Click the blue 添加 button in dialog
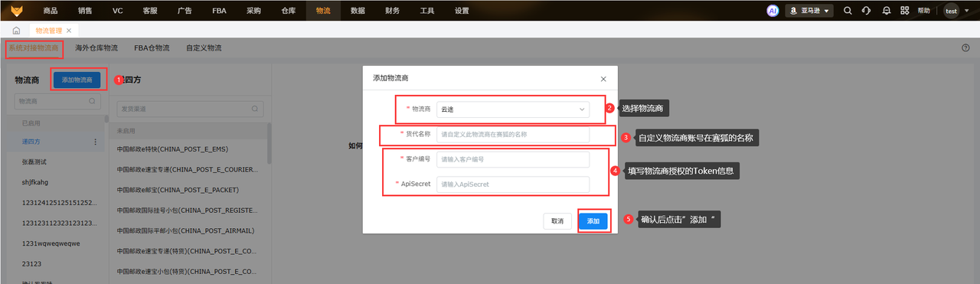The image size is (980, 284). point(593,221)
